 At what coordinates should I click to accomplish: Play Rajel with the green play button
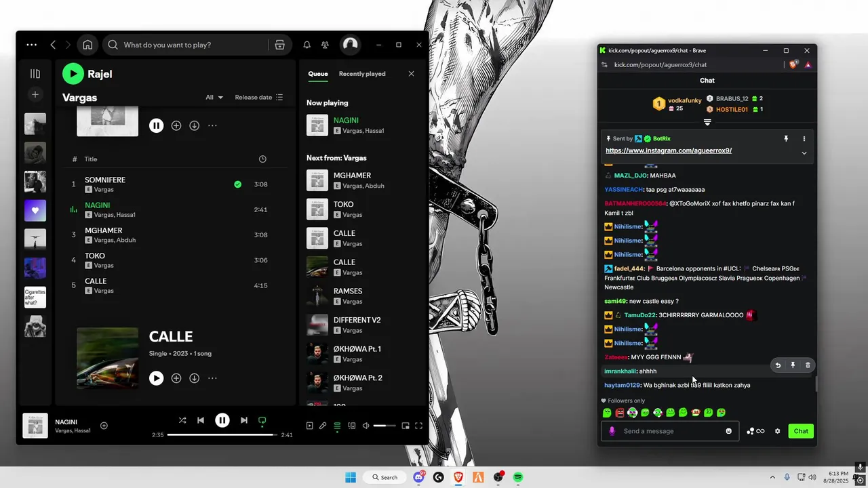(x=73, y=74)
